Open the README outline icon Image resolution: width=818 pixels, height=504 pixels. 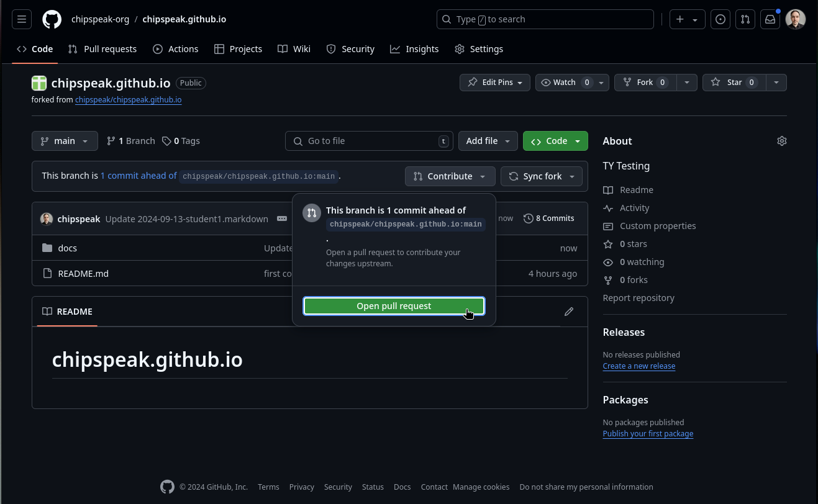point(47,312)
